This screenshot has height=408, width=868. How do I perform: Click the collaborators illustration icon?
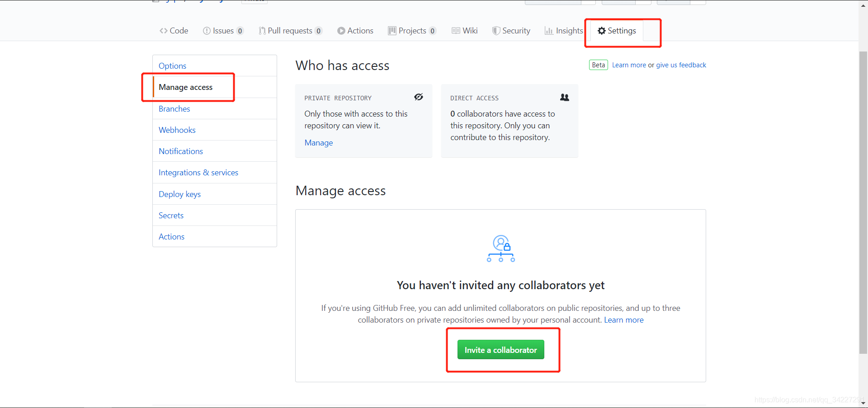[x=501, y=249]
